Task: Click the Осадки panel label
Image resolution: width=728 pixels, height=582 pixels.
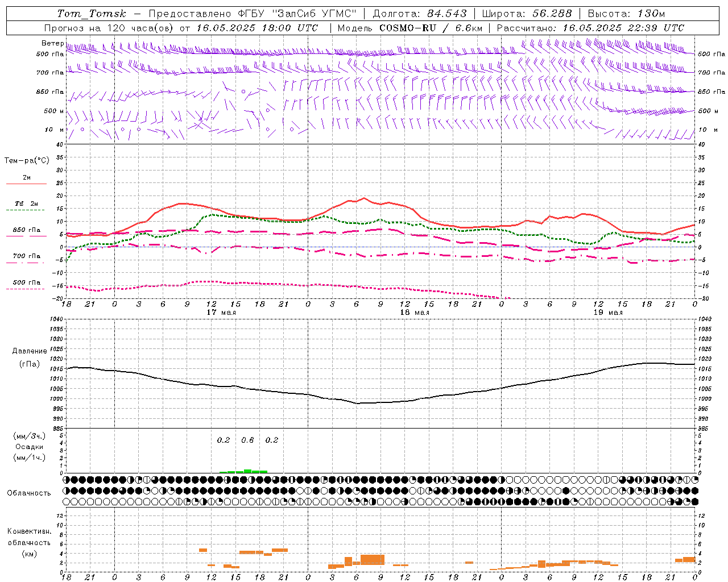Action: (x=30, y=447)
